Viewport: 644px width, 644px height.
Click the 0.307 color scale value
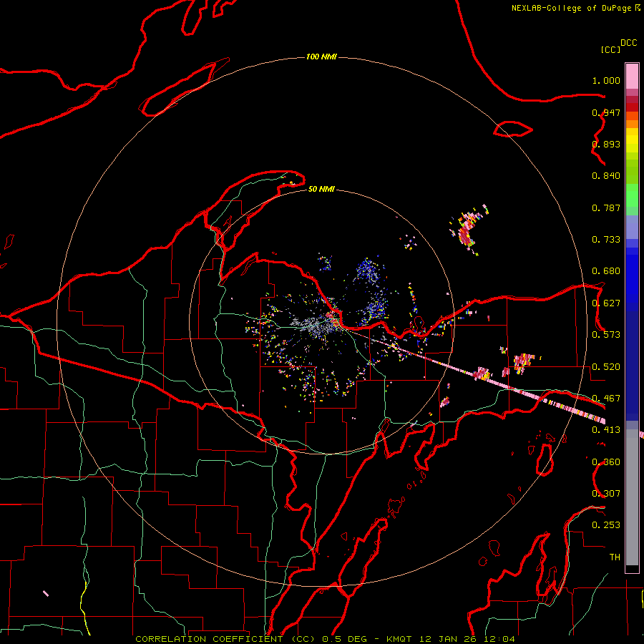pos(606,493)
